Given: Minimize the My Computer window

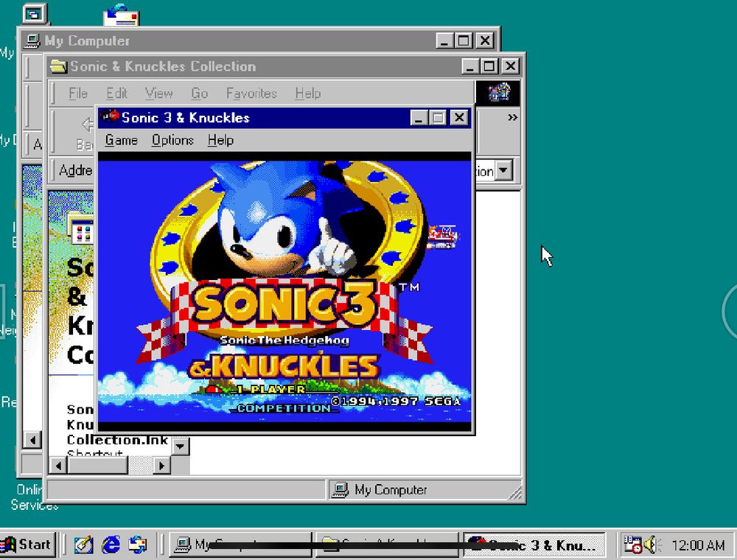Looking at the screenshot, I should [444, 41].
